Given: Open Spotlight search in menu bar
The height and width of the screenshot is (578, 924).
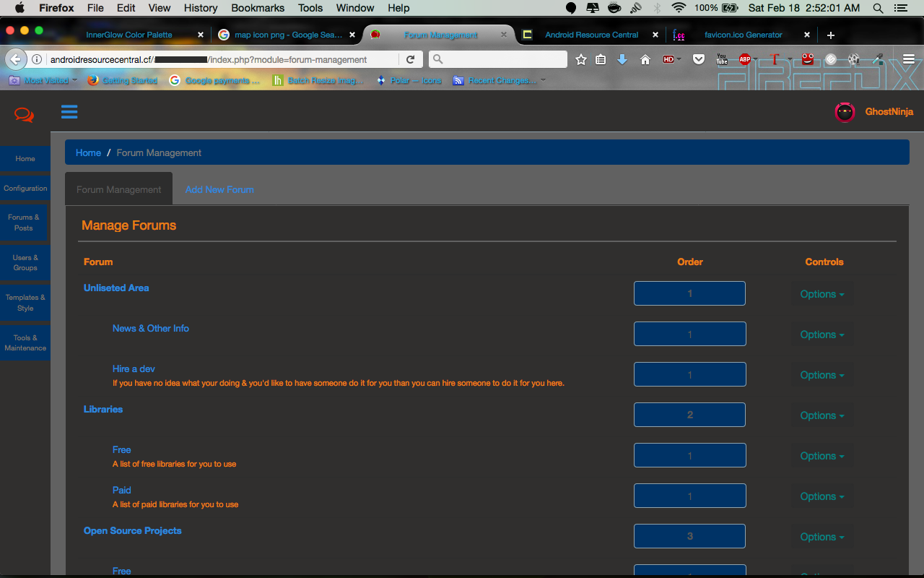Looking at the screenshot, I should click(878, 8).
